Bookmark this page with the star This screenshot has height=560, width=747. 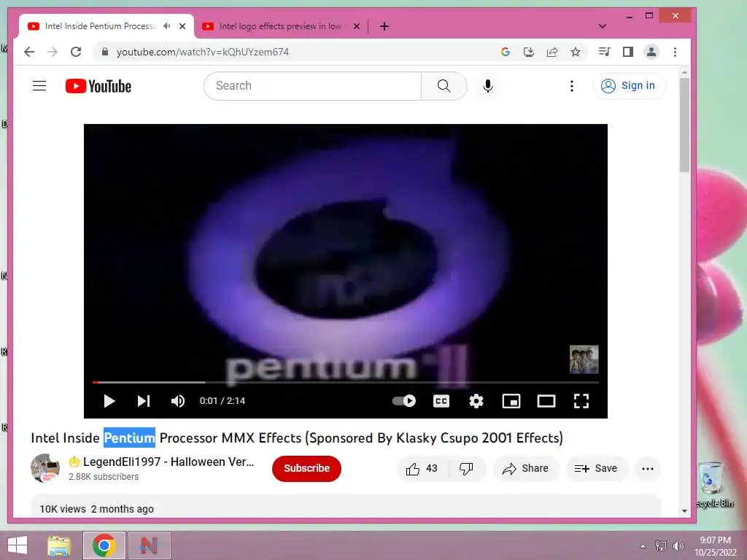[576, 52]
